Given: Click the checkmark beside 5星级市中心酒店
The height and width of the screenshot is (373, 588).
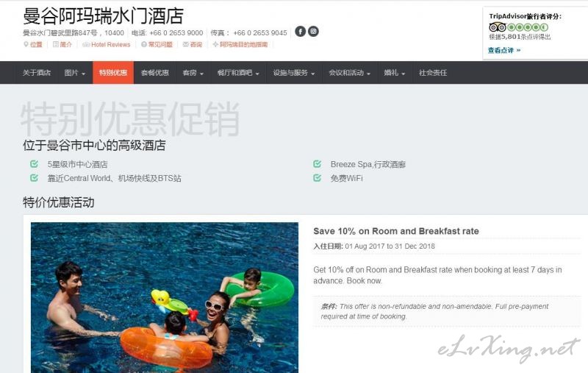Looking at the screenshot, I should tap(34, 164).
